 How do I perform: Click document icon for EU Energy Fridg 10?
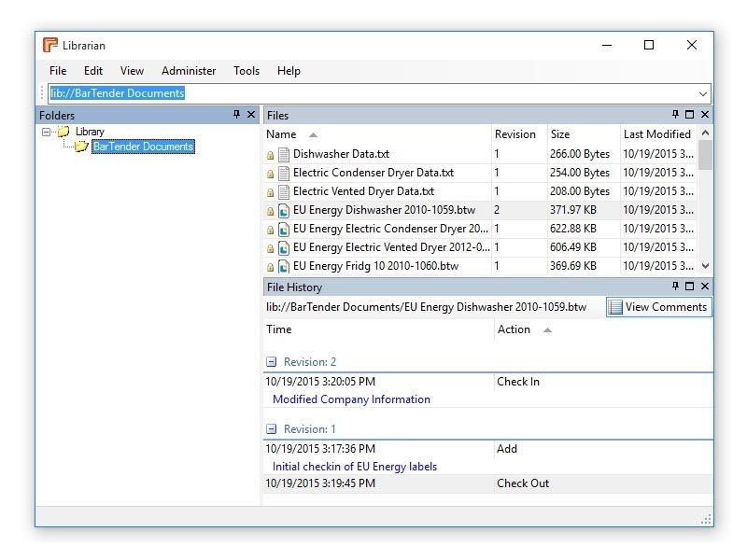pyautogui.click(x=284, y=266)
